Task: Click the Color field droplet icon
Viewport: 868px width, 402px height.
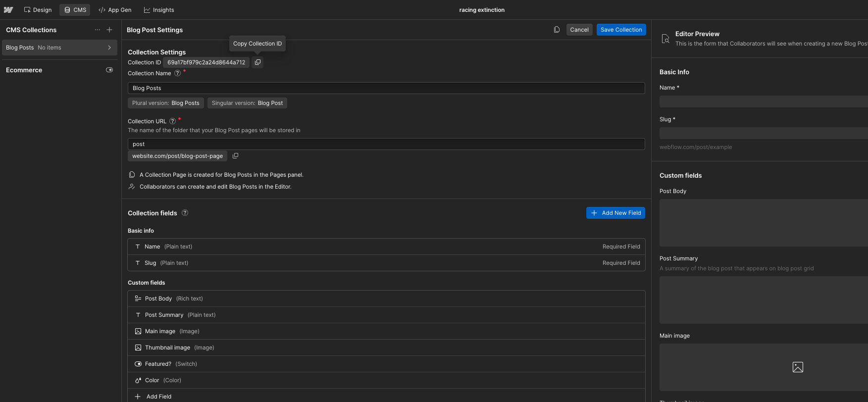Action: 138,380
